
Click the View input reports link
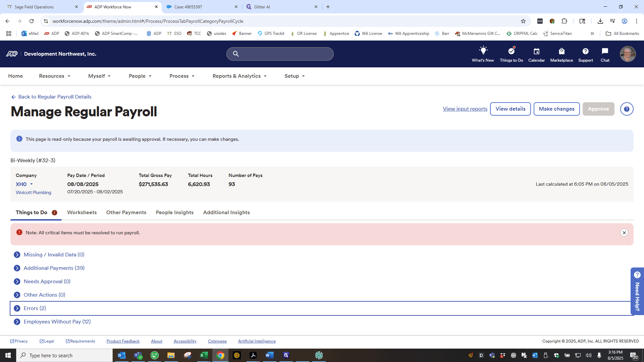465,109
